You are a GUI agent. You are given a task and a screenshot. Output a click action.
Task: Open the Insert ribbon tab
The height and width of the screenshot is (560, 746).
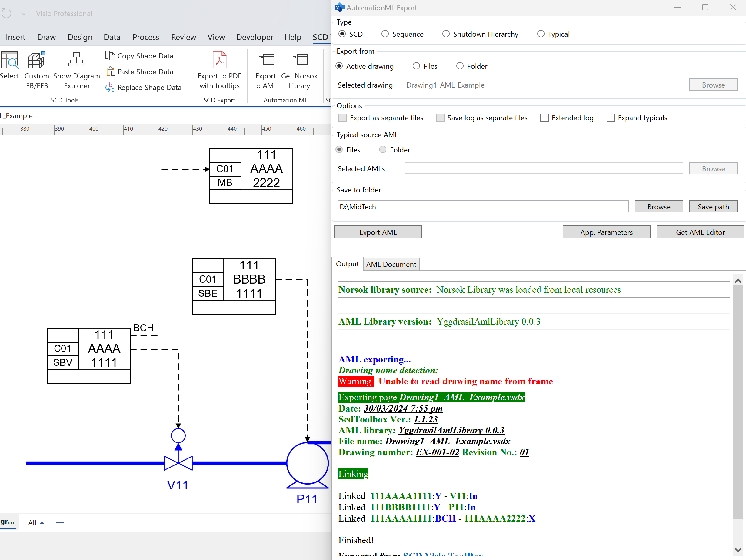[x=15, y=37]
